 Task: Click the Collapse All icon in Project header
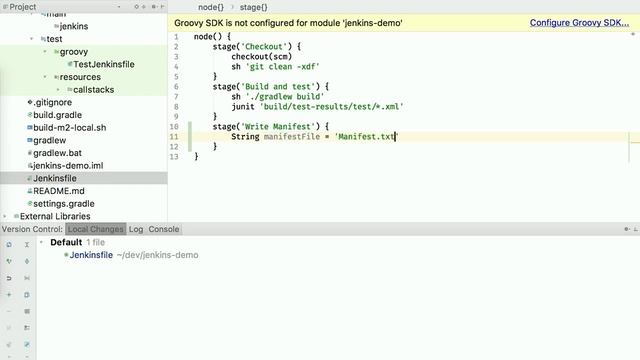pos(144,7)
